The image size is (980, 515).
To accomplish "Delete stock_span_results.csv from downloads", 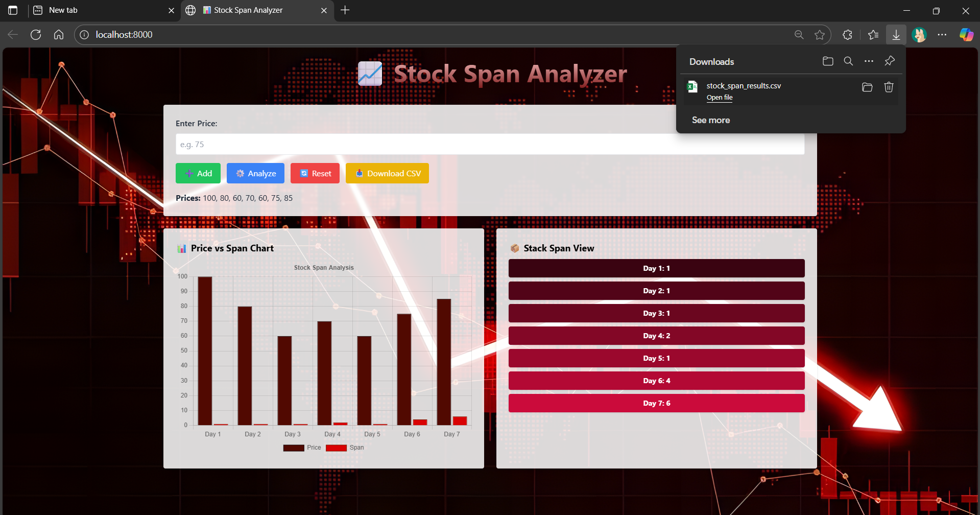I will click(x=889, y=87).
